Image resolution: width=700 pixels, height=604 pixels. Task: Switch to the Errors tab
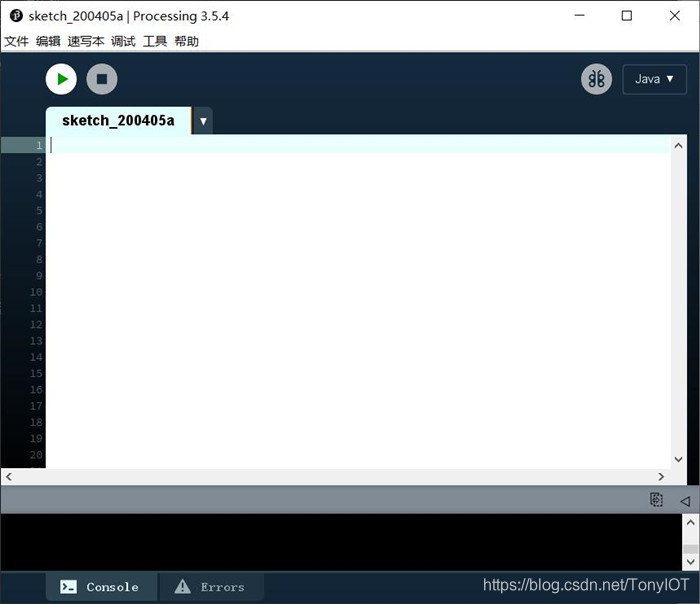[212, 587]
